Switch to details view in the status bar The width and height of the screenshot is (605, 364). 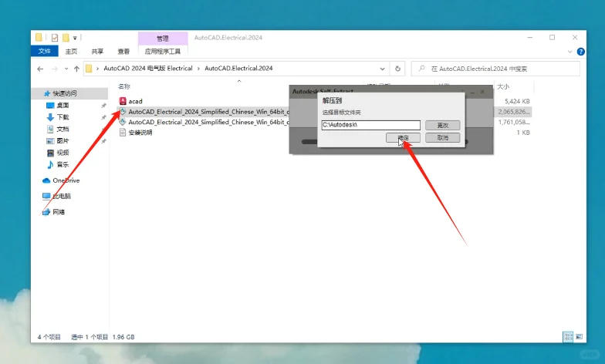coord(568,336)
